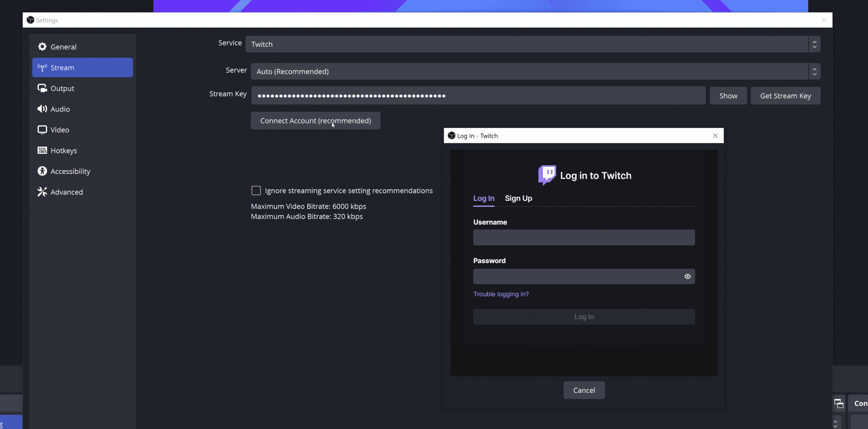Select the Log In tab

pyautogui.click(x=484, y=198)
